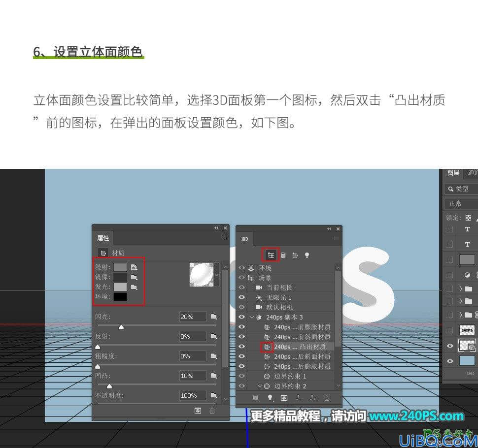
Task: Click the ambient (环境) black color swatch
Action: pos(120,297)
